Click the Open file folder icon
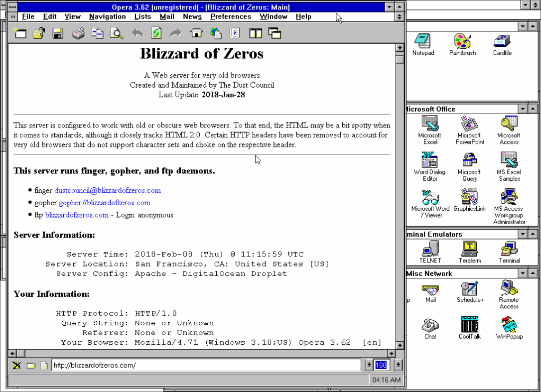 [39, 33]
